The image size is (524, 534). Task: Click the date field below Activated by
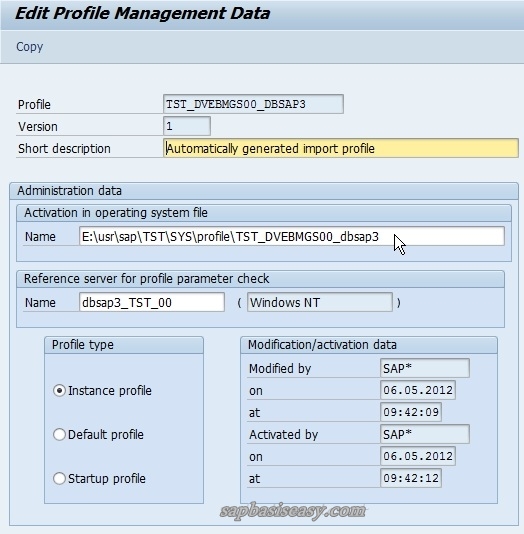tap(418, 456)
